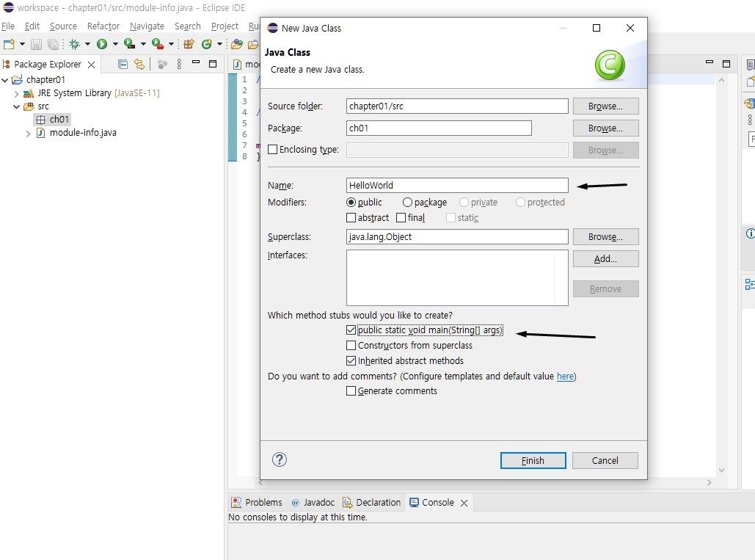The image size is (755, 560).
Task: Switch to the Javadoc tab
Action: [x=313, y=502]
